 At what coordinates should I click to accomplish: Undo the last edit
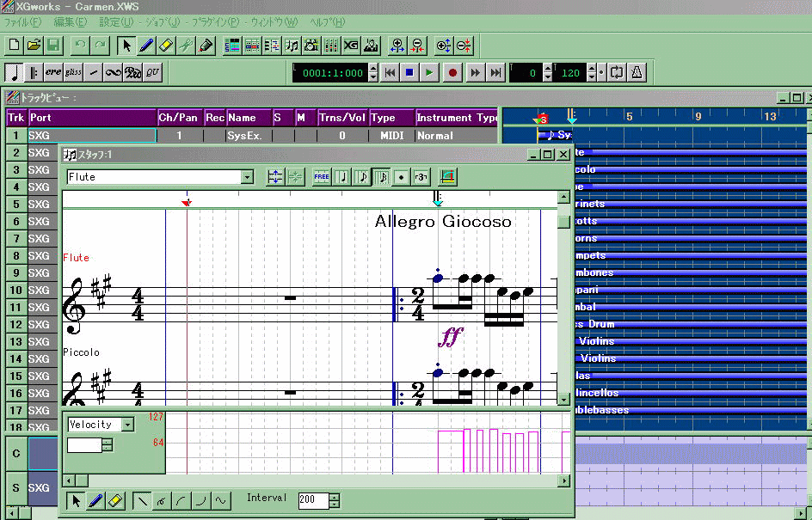point(80,46)
